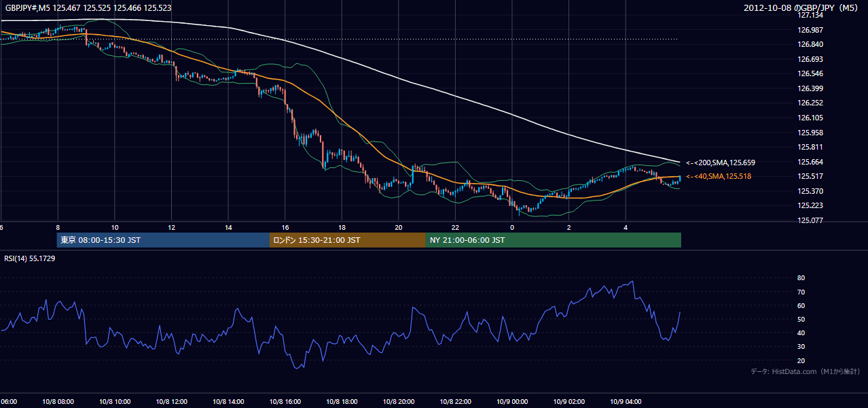Click price axis value 125.517

pos(811,176)
